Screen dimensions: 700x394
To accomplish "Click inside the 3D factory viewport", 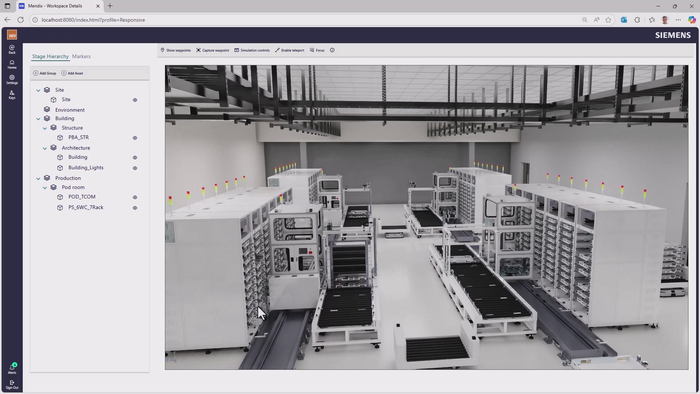I will tap(426, 217).
